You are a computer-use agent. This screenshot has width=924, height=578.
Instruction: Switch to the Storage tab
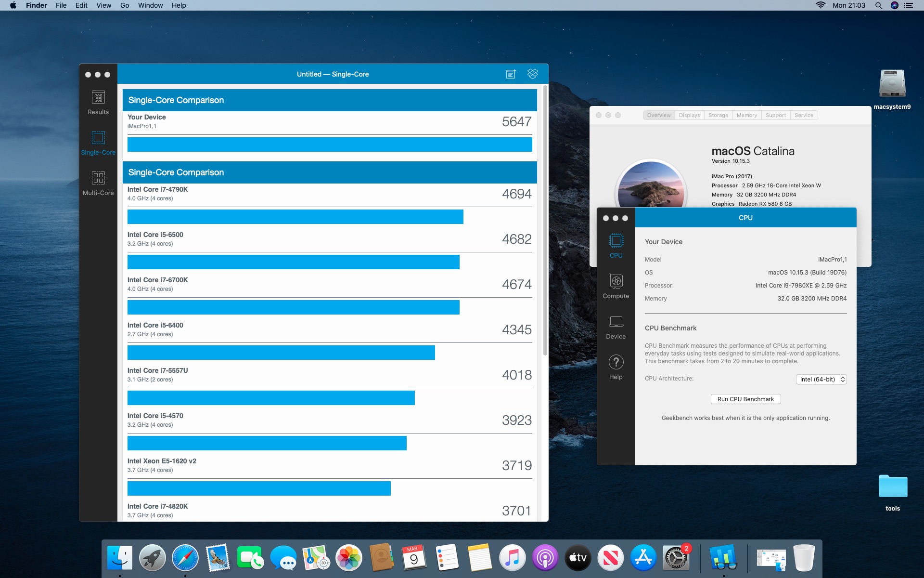coord(718,115)
